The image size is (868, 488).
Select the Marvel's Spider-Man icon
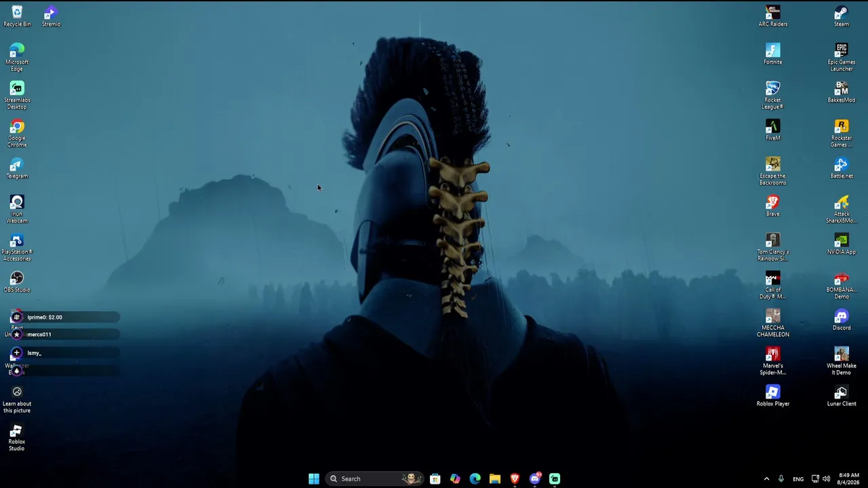coord(773,361)
